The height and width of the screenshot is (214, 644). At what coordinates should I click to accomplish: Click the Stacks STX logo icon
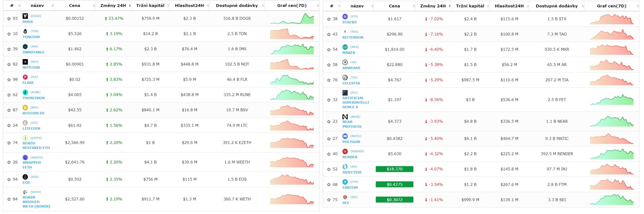[345, 17]
